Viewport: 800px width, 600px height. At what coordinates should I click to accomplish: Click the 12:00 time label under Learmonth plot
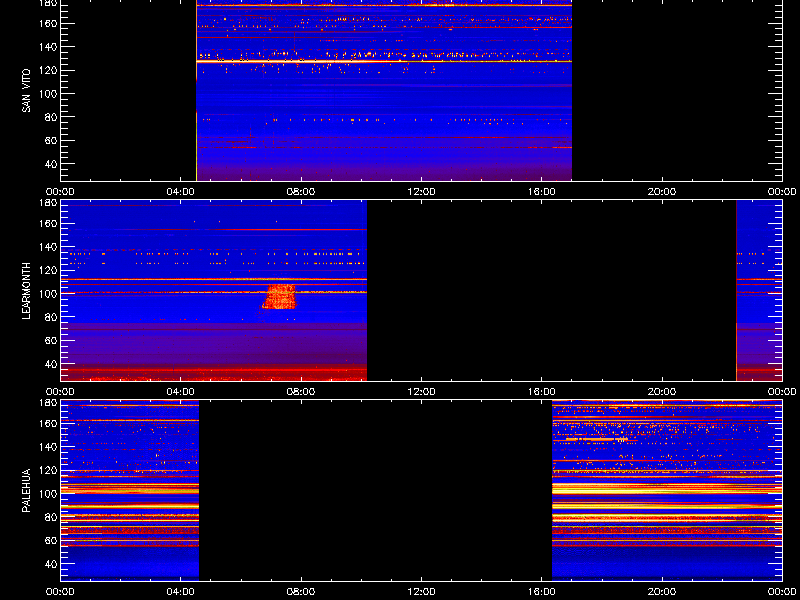(421, 391)
